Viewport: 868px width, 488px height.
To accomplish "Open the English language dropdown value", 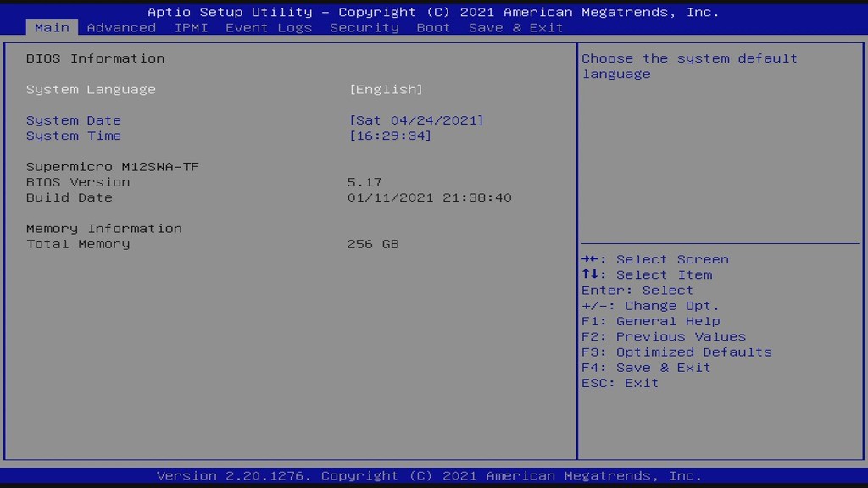I will click(386, 90).
